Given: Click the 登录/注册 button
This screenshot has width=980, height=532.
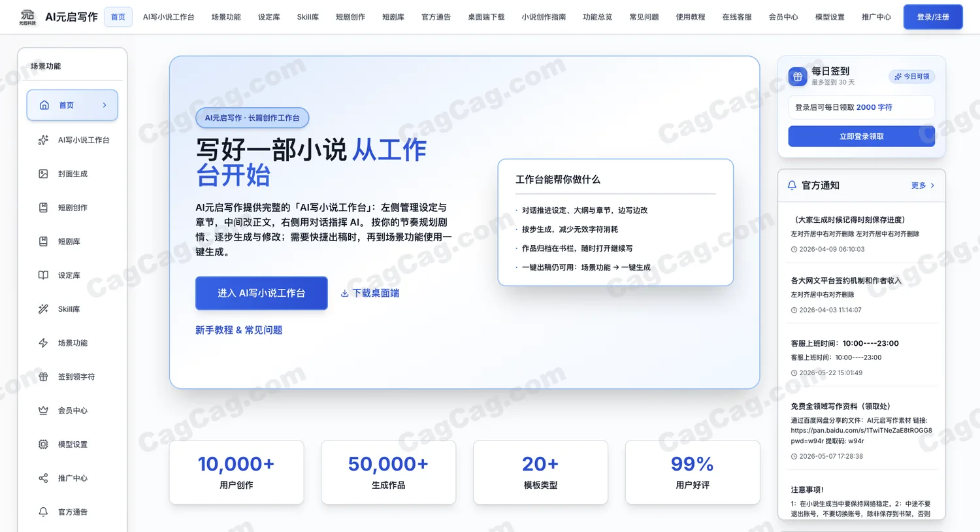Looking at the screenshot, I should [x=933, y=17].
